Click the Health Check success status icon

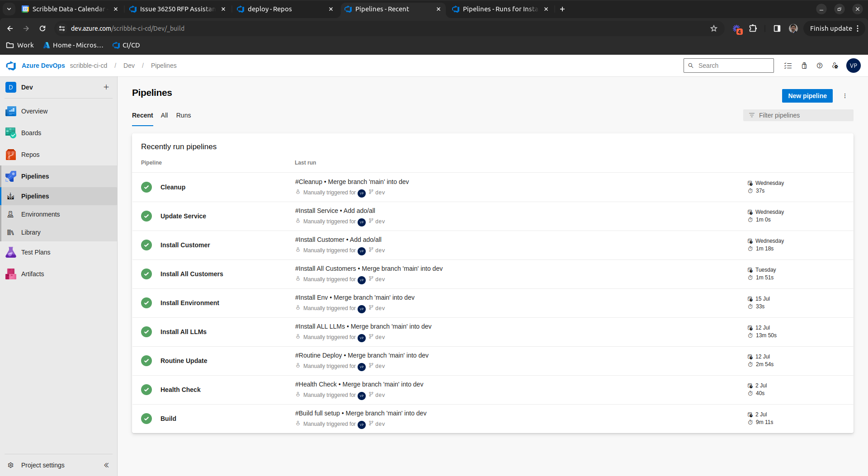(146, 390)
